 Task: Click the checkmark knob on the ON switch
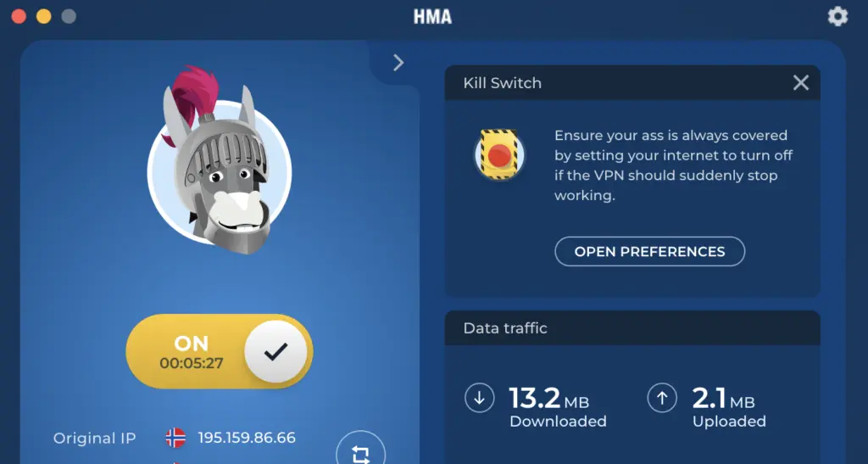(x=275, y=351)
